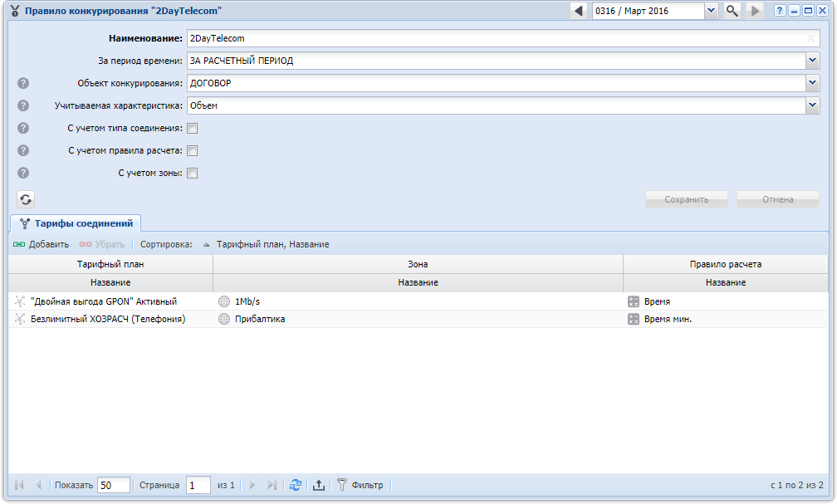Click the record count text с 1 по 2 из 2
Image resolution: width=837 pixels, height=504 pixels.
(x=796, y=485)
